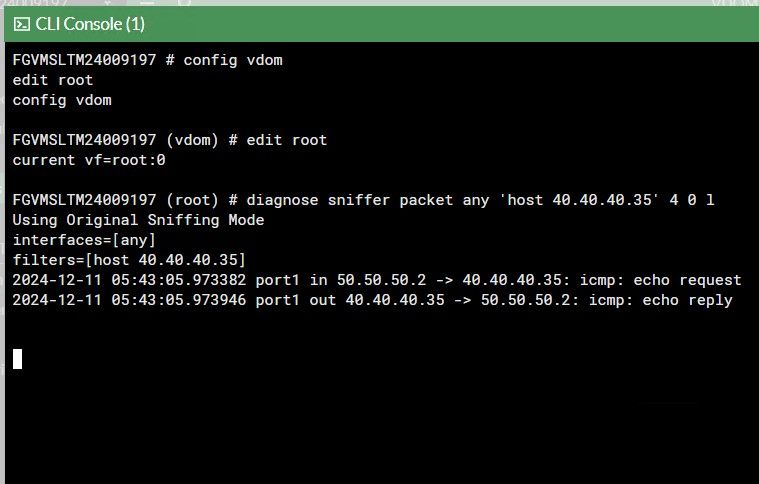The height and width of the screenshot is (484, 759).
Task: Click the 05:43:05.973946 timestamp
Action: point(183,300)
